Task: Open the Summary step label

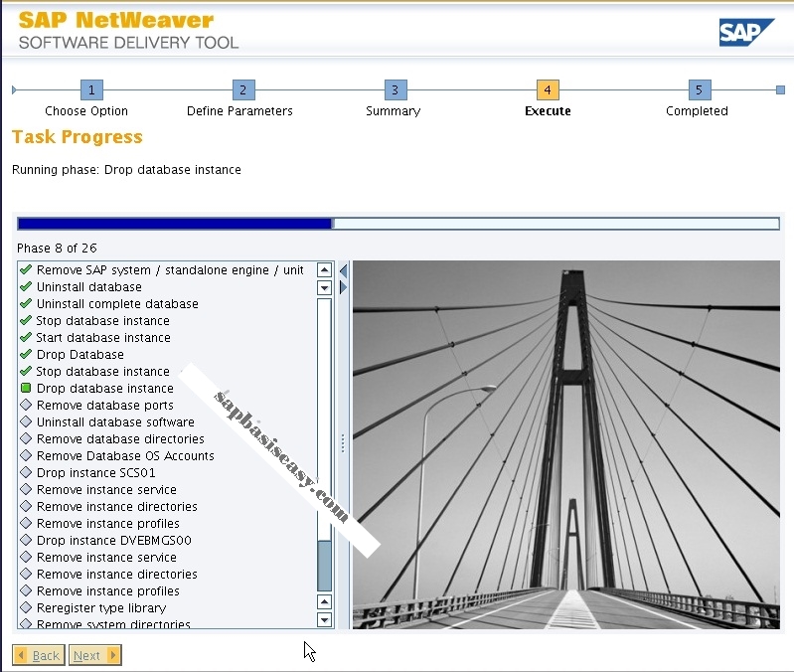Action: click(x=394, y=111)
